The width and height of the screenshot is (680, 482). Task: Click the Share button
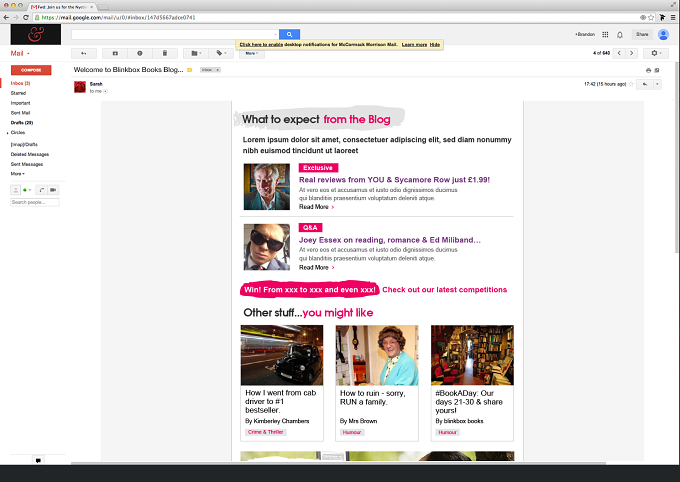tap(642, 34)
